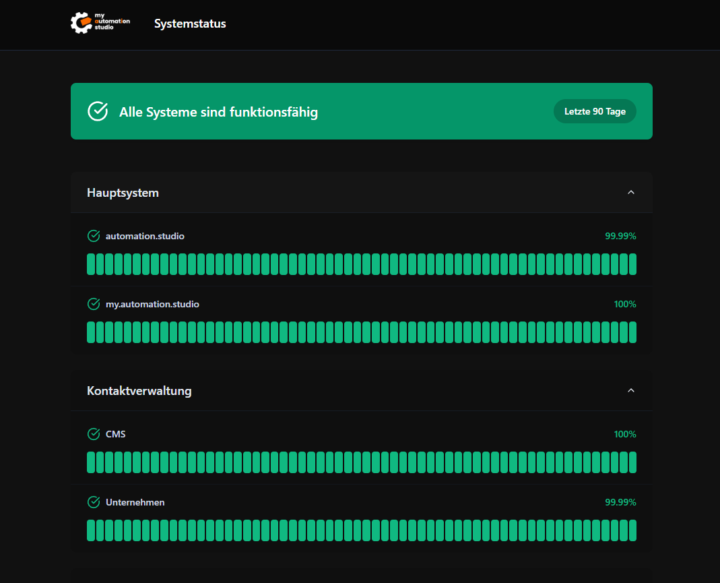Click the first day bar of automation.studio uptime
This screenshot has width=720, height=583.
tap(91, 264)
